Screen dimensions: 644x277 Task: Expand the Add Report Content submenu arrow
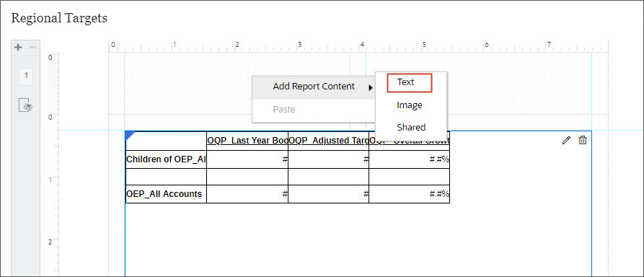pos(371,87)
